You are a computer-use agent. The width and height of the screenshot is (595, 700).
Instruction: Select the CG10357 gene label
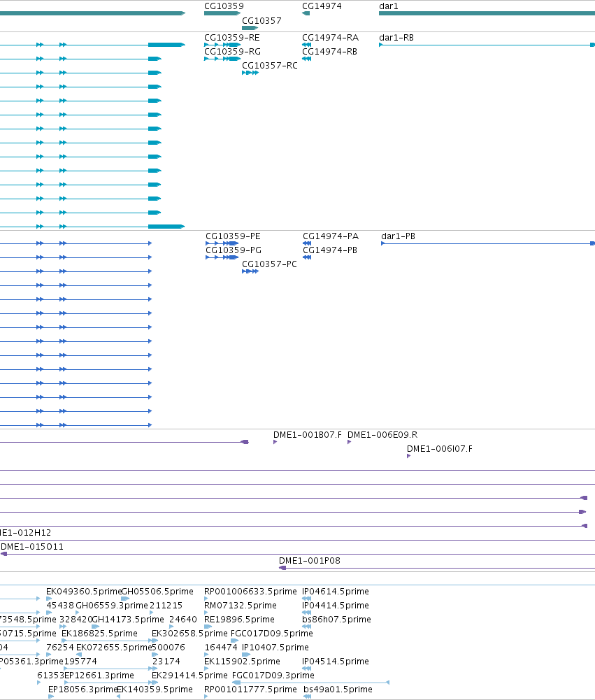261,21
